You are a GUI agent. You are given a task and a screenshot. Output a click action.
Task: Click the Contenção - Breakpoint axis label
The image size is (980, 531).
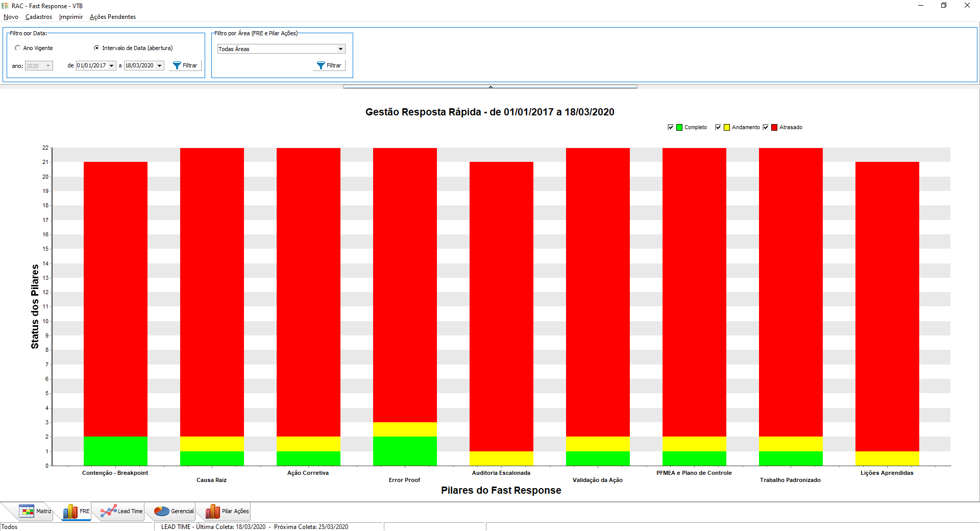115,473
